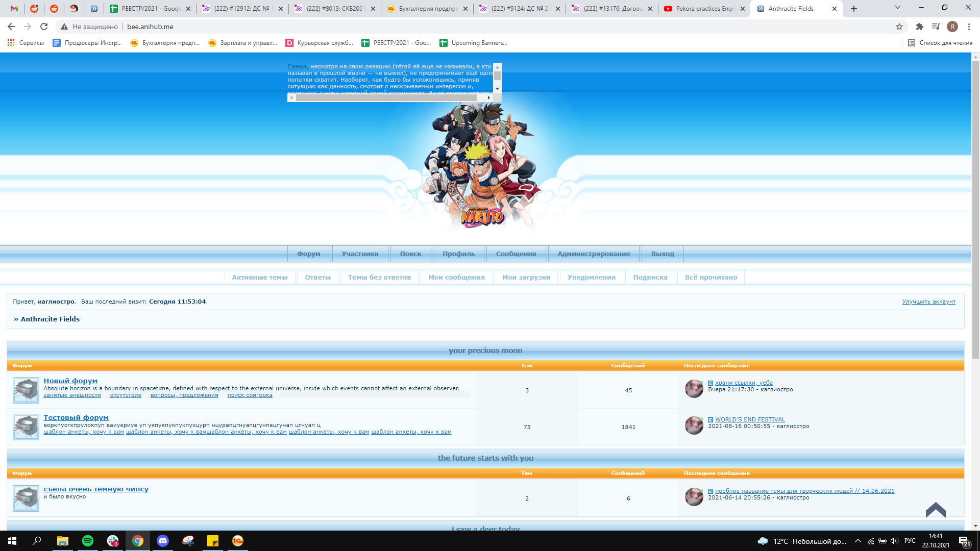
Task: Switch to the Бухгалтерия предприятия tab
Action: pyautogui.click(x=427, y=9)
